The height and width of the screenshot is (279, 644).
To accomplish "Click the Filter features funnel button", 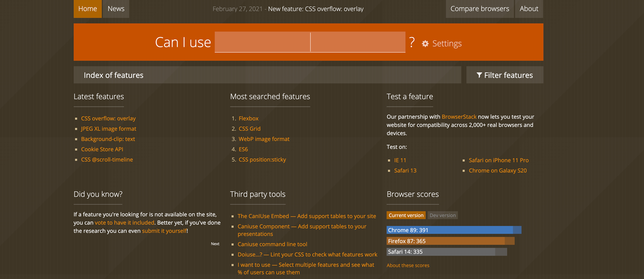I will [504, 75].
